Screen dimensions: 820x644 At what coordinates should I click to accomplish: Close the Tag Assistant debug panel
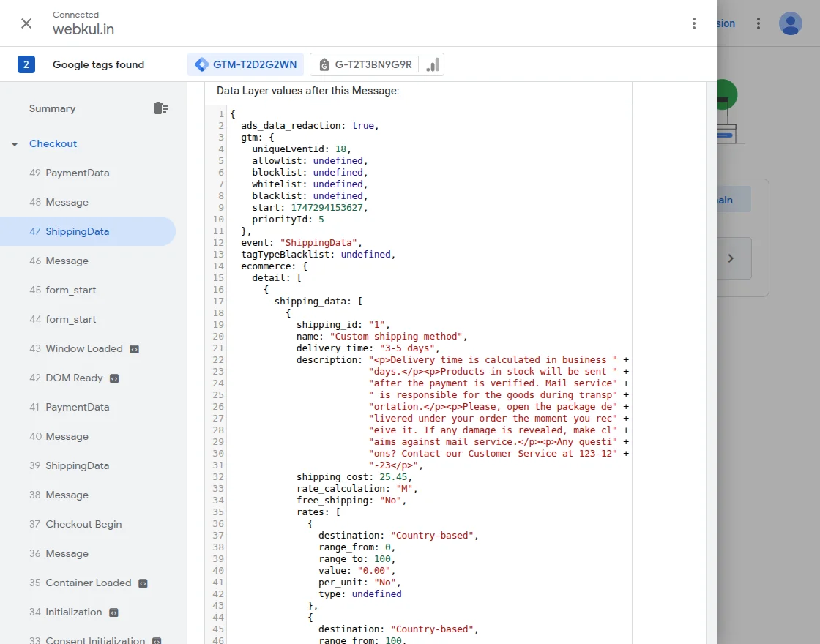(x=26, y=23)
